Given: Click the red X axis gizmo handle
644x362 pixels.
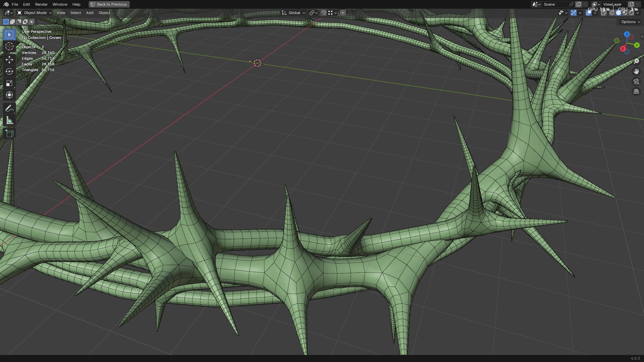Looking at the screenshot, I should (x=623, y=49).
